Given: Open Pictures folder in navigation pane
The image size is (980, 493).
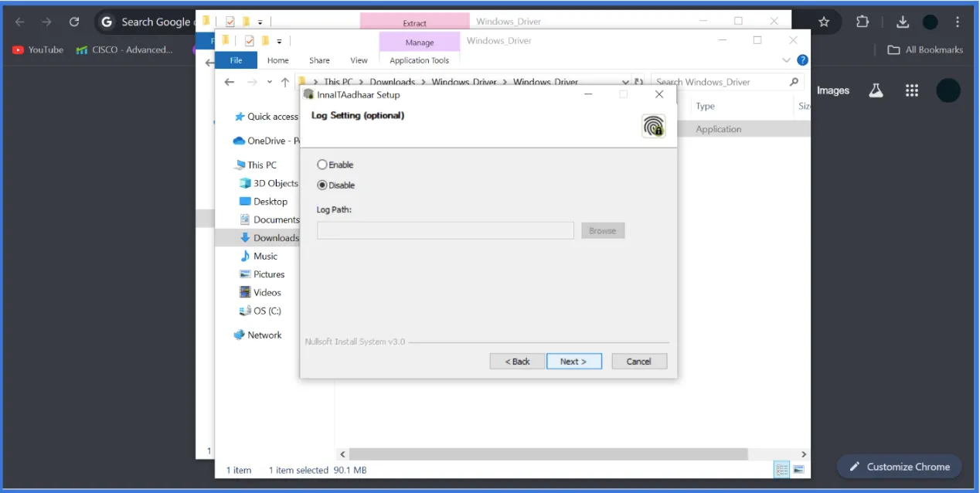Looking at the screenshot, I should pos(262,274).
